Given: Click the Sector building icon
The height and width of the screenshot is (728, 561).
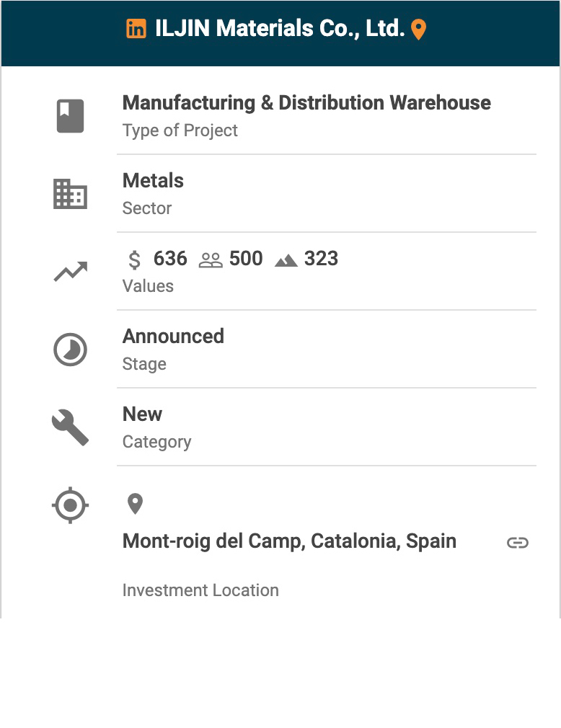Looking at the screenshot, I should tap(71, 194).
